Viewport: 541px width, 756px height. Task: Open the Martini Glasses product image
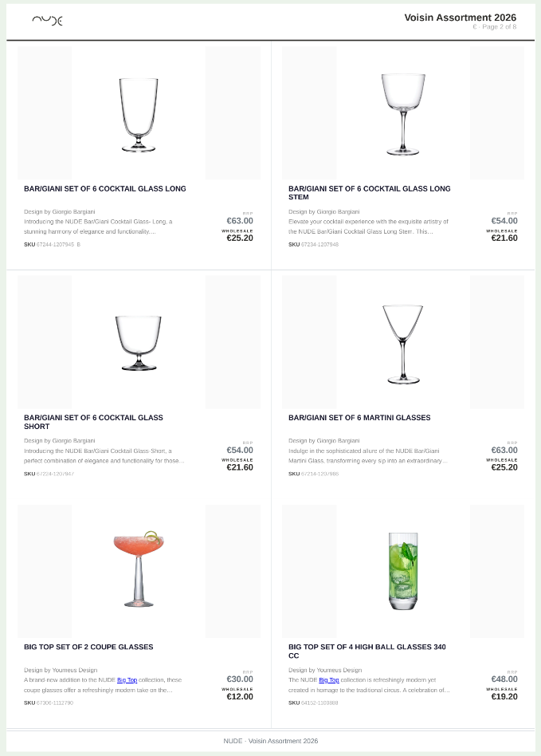(403, 342)
